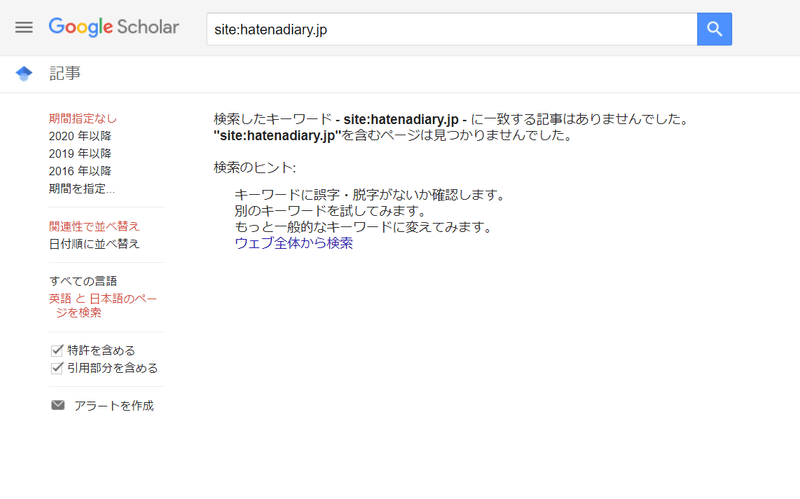
Task: Click the envelope alert icon
Action: click(x=58, y=405)
